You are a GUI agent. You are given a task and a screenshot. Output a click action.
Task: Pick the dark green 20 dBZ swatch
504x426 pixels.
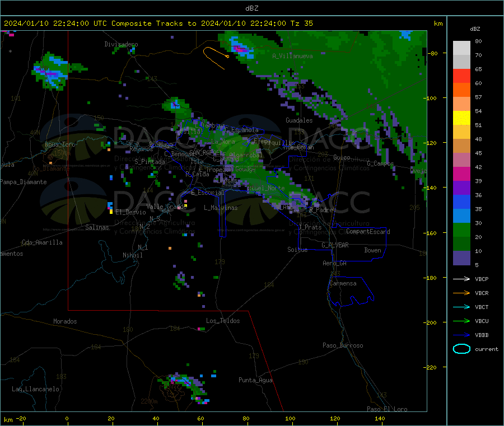tap(461, 244)
